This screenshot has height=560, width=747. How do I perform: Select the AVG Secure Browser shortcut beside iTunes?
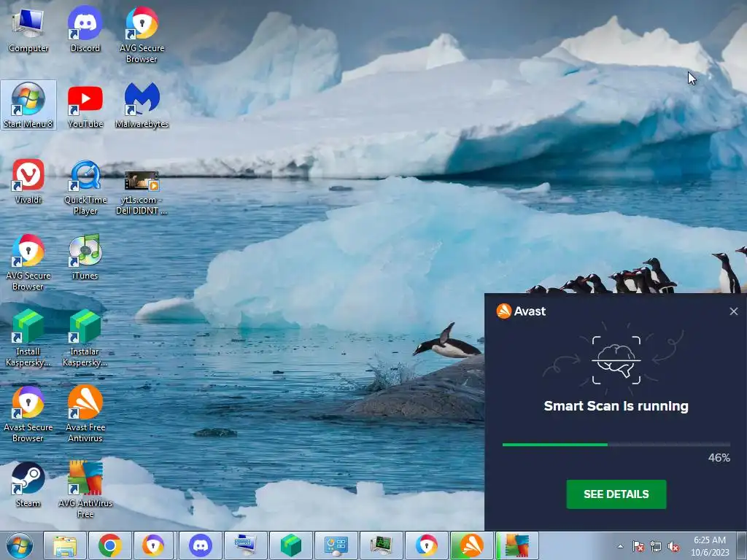[x=28, y=262]
